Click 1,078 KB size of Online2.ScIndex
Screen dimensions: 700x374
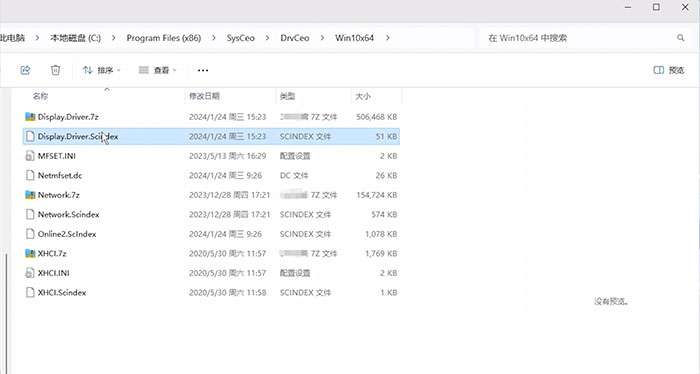(x=381, y=234)
